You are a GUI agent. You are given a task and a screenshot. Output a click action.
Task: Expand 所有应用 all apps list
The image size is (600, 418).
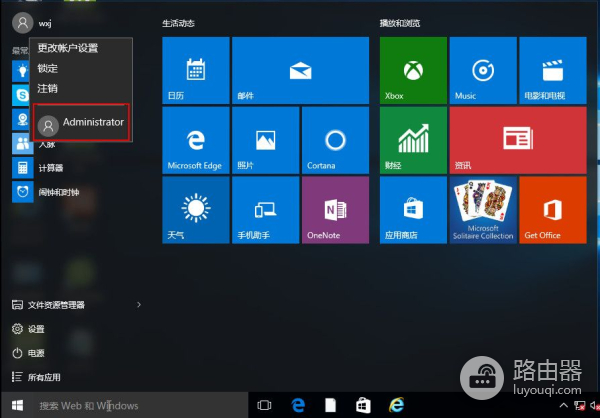pos(44,377)
